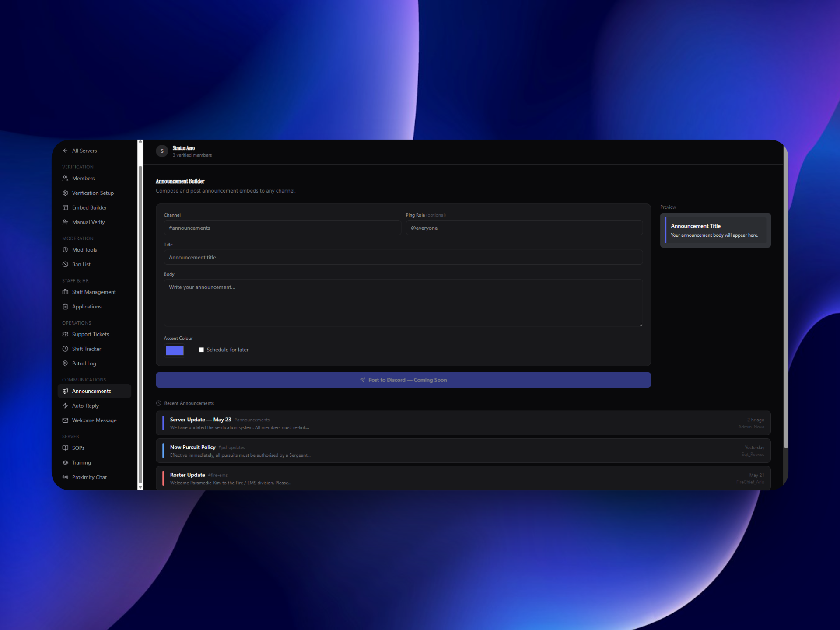The height and width of the screenshot is (630, 840).
Task: Click the Members people icon
Action: click(x=65, y=178)
